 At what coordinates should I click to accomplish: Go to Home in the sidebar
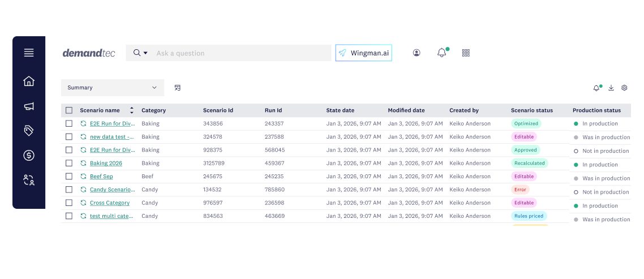pos(29,81)
